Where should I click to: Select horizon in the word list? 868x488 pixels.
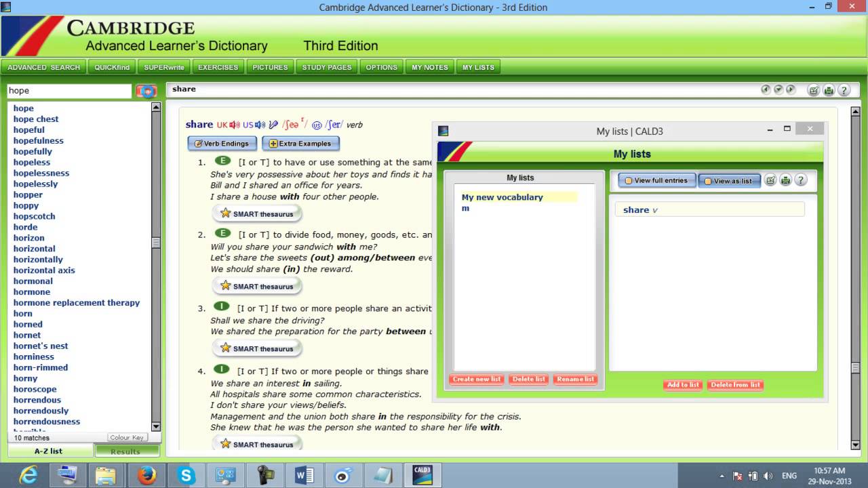click(29, 238)
